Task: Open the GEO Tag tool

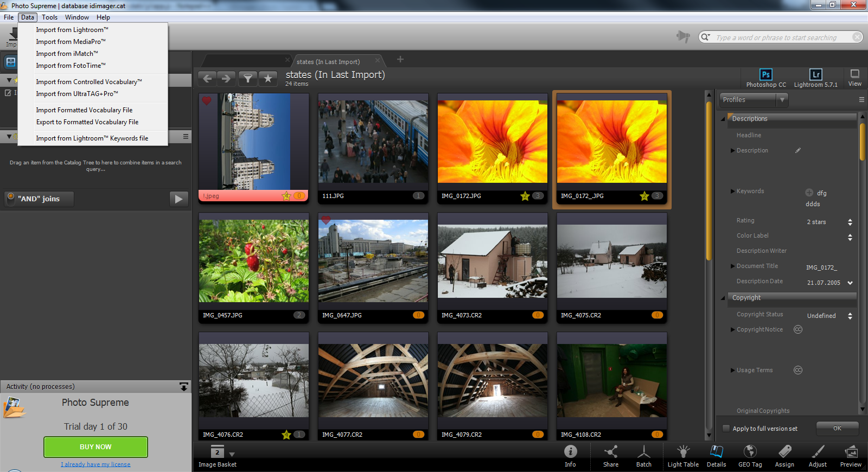Action: [x=750, y=455]
